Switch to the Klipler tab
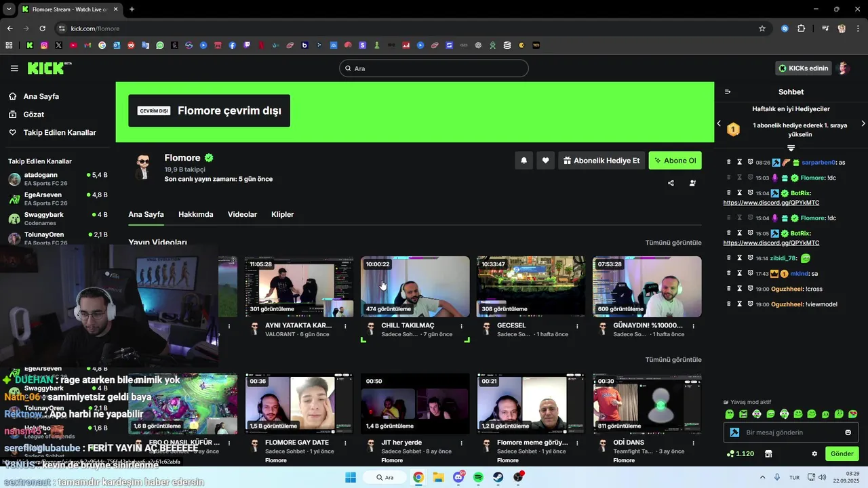Screen dimensions: 868x488 [282, 214]
